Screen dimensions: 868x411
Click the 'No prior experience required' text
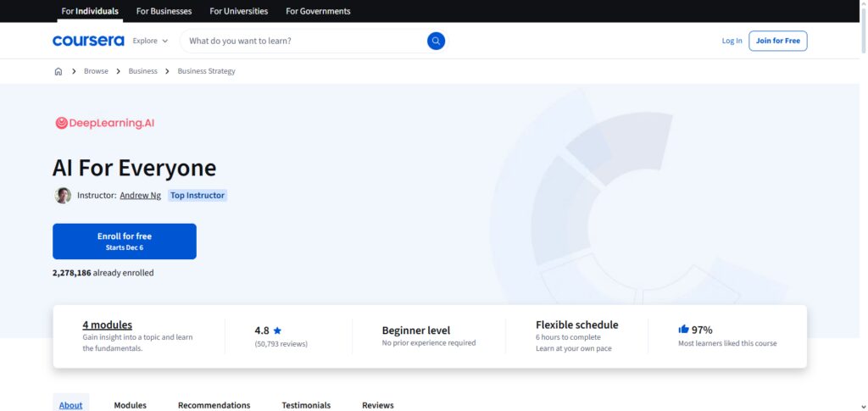429,343
